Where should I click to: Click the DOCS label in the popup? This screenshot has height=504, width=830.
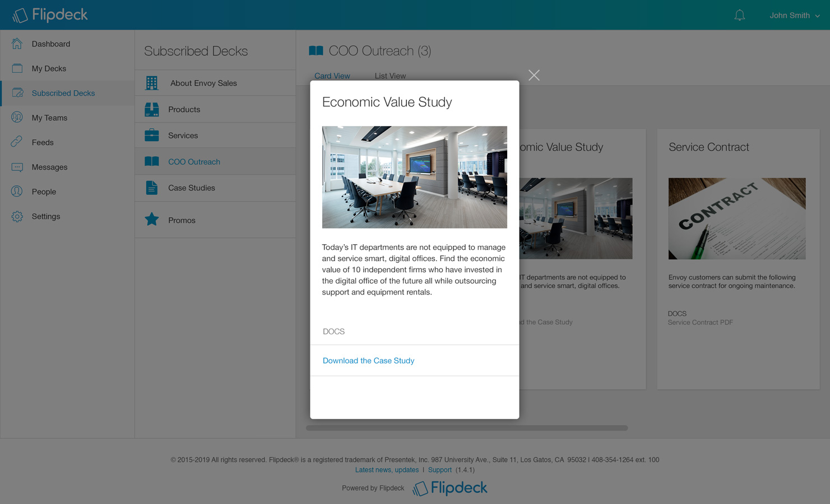[334, 332]
